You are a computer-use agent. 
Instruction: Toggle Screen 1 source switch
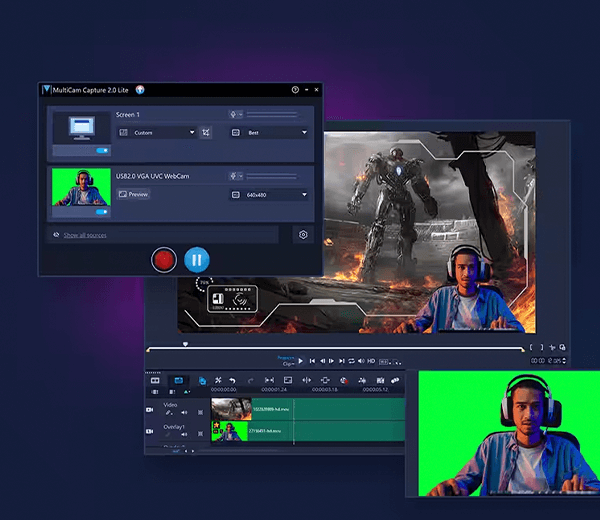tap(101, 151)
